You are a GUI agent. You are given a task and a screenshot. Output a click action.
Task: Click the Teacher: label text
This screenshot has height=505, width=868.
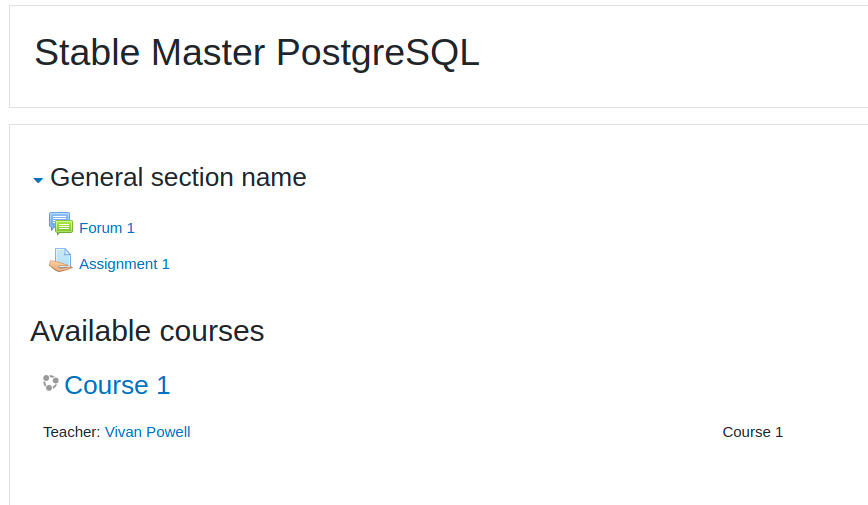tap(72, 432)
